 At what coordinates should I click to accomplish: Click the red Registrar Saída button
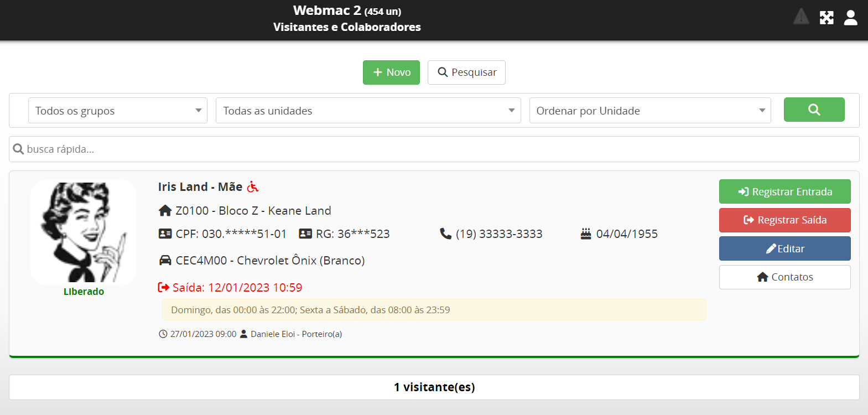tap(784, 220)
